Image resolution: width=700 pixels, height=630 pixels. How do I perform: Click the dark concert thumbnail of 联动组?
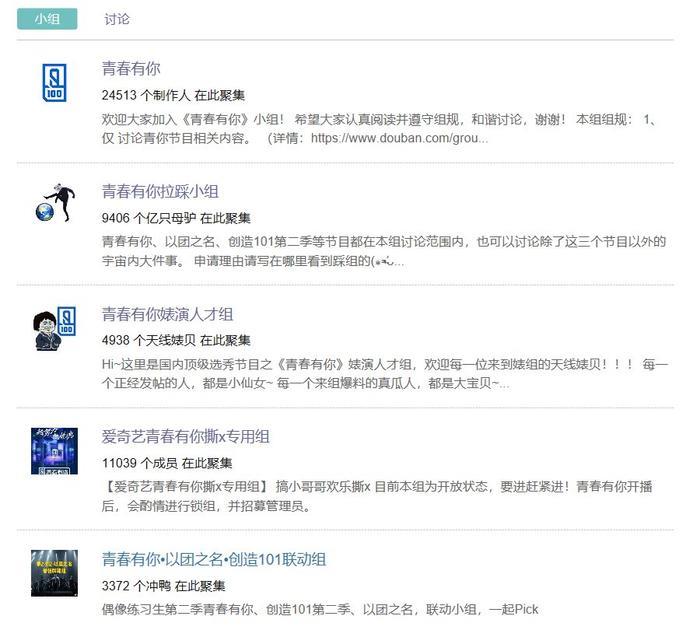click(54, 573)
